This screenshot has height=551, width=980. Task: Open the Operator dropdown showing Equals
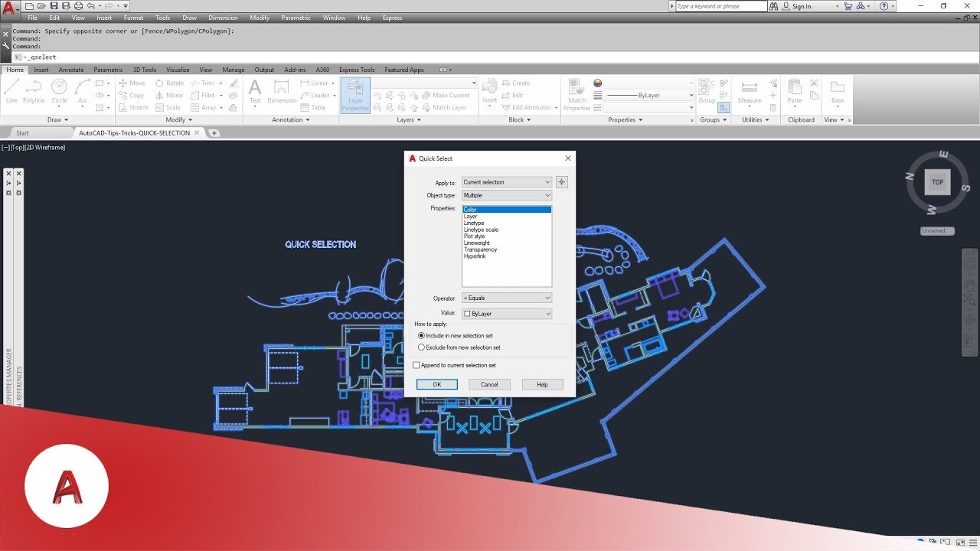tap(507, 298)
